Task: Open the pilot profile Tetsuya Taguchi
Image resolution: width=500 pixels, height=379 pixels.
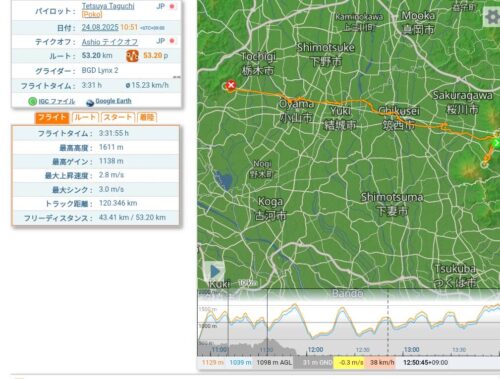Action: tap(108, 6)
